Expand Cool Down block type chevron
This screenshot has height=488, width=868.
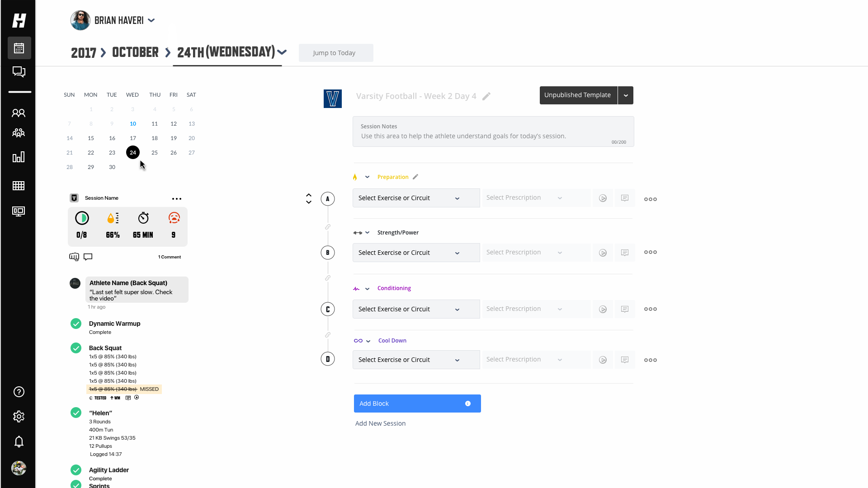[368, 341]
